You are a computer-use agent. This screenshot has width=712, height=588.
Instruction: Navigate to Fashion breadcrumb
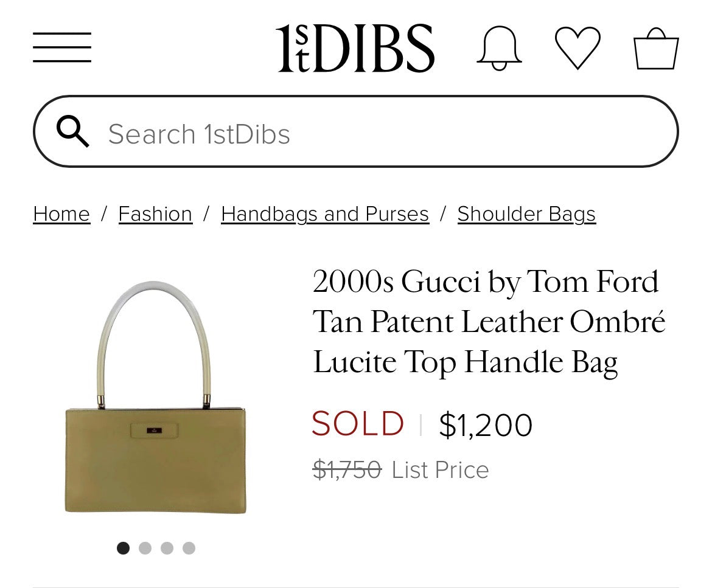pos(155,214)
